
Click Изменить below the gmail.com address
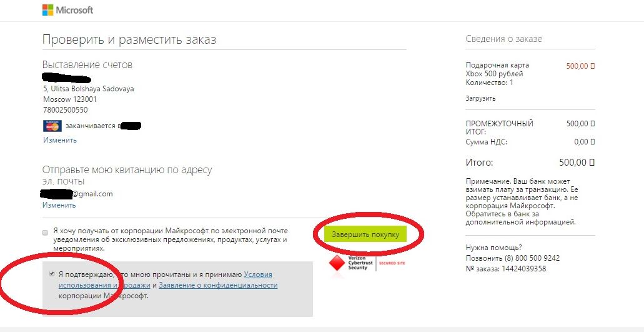pyautogui.click(x=59, y=205)
